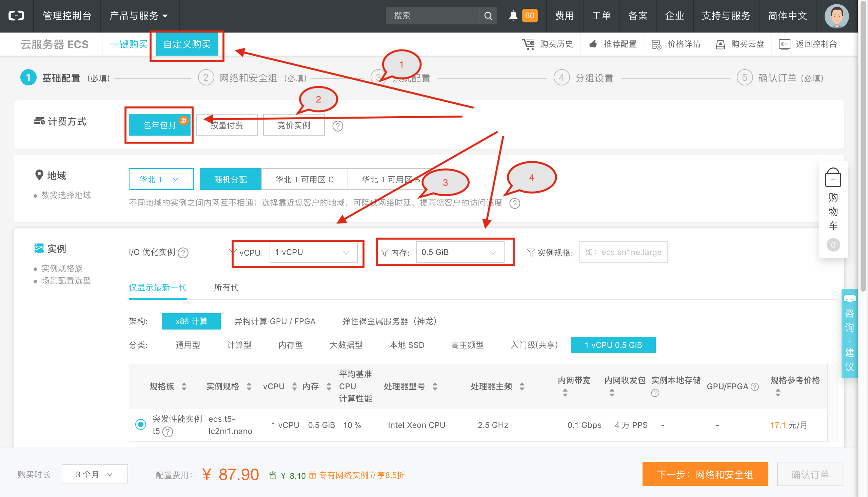
Task: Click the 购买云盘 disk icon
Action: coord(720,44)
